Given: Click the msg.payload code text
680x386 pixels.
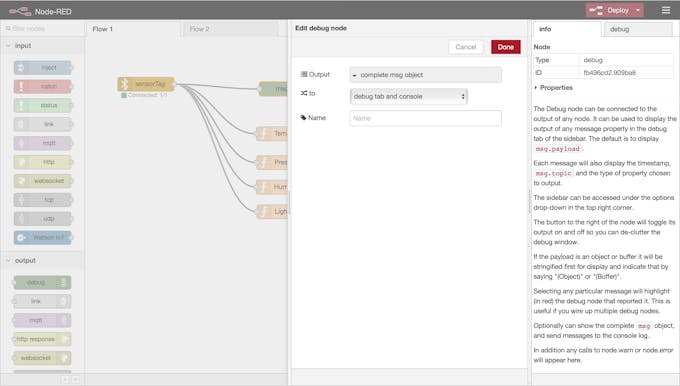Looking at the screenshot, I should pyautogui.click(x=558, y=149).
